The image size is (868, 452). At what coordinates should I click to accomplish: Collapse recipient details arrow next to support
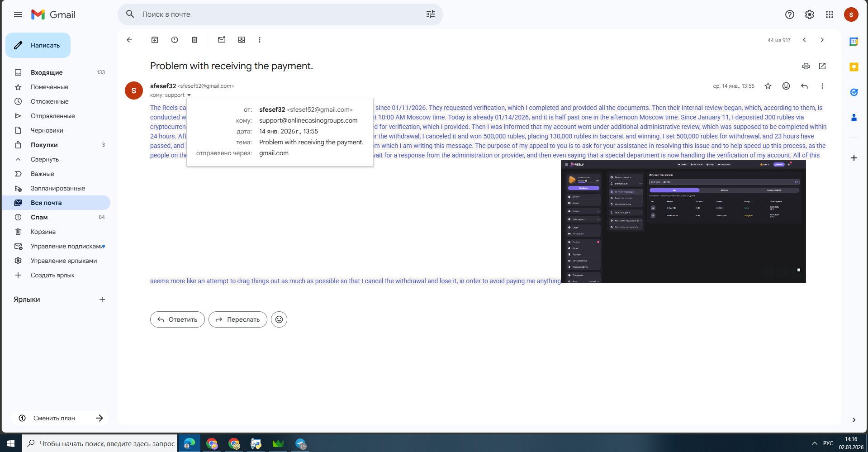coord(189,95)
